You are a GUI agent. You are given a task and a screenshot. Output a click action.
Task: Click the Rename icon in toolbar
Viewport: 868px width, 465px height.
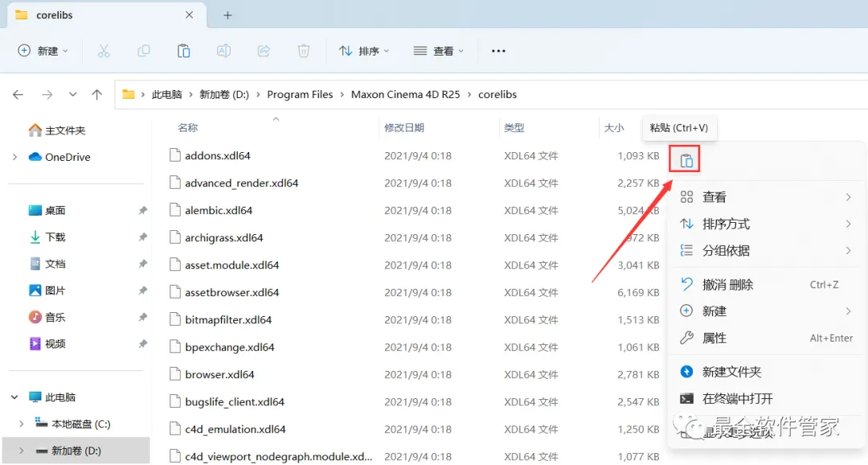click(223, 51)
